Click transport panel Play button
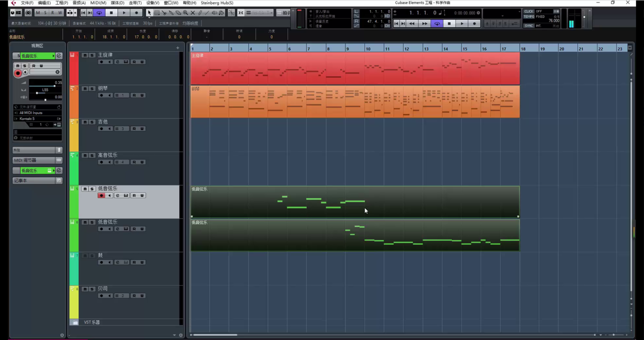 462,23
